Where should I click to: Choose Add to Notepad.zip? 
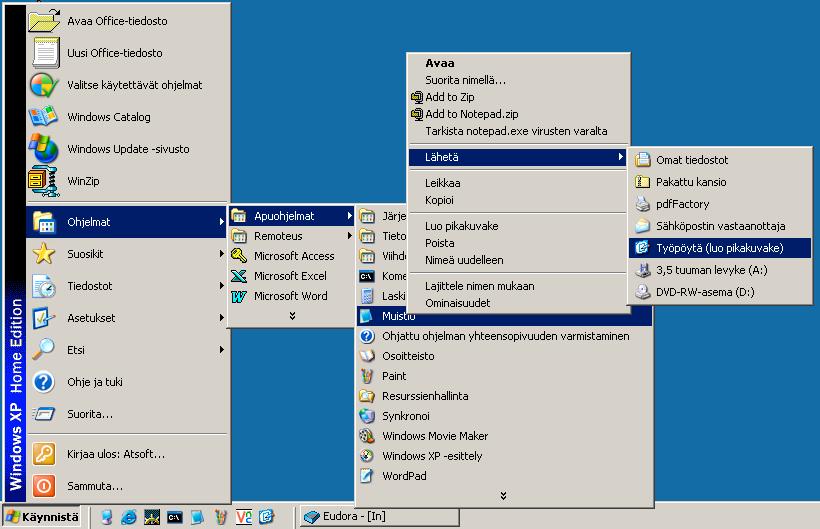coord(472,114)
